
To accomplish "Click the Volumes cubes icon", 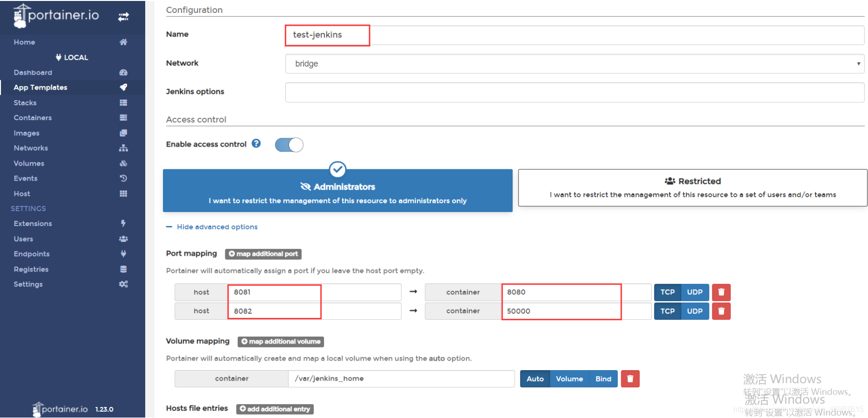I will coord(123,163).
